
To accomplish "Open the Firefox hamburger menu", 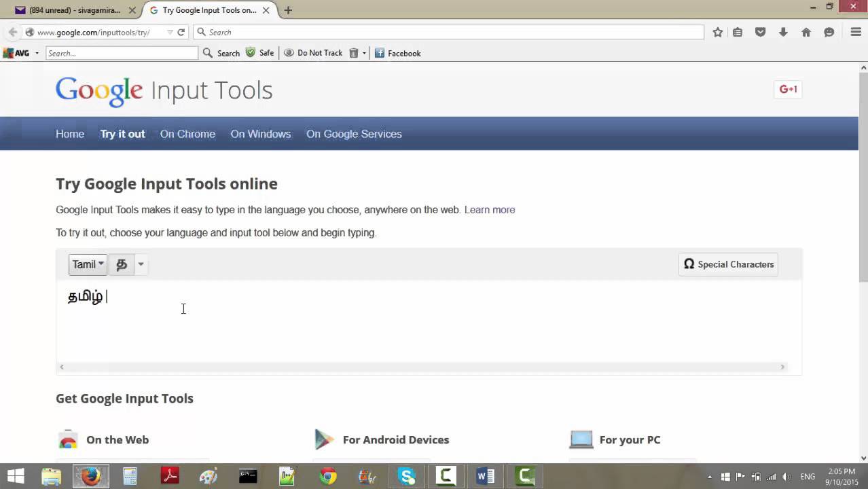I will coord(856,32).
